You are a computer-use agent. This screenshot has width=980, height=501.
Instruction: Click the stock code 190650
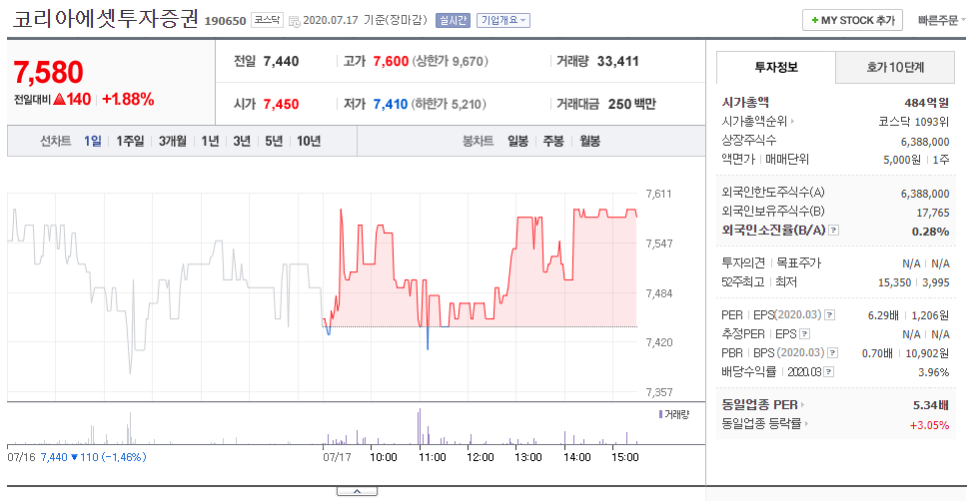(x=226, y=21)
